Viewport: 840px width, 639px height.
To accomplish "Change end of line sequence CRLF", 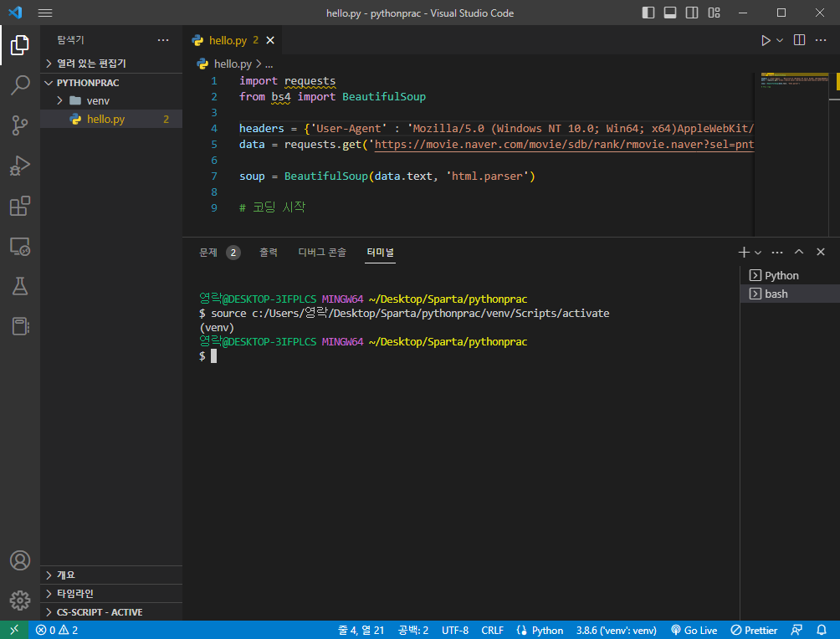I will 492,630.
